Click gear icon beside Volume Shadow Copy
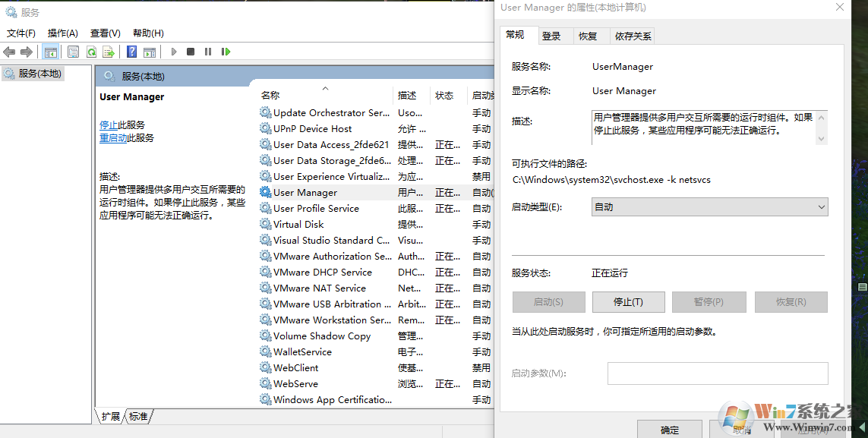 coord(266,336)
